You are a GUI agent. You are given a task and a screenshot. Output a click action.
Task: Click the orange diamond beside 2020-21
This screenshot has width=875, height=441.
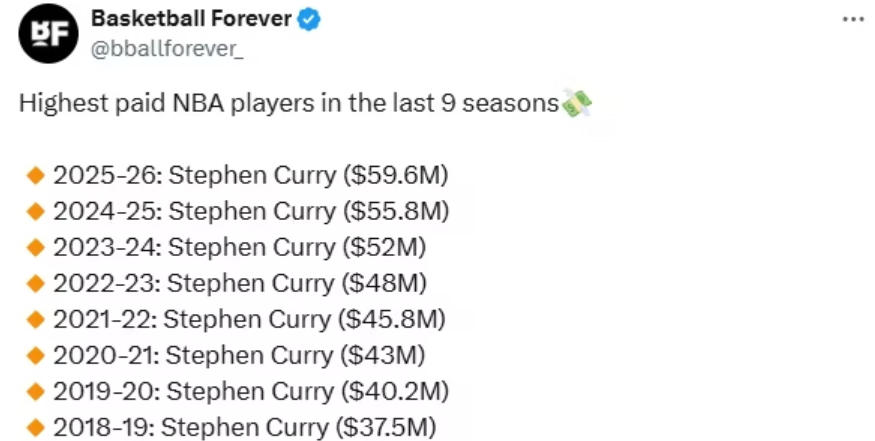36,356
